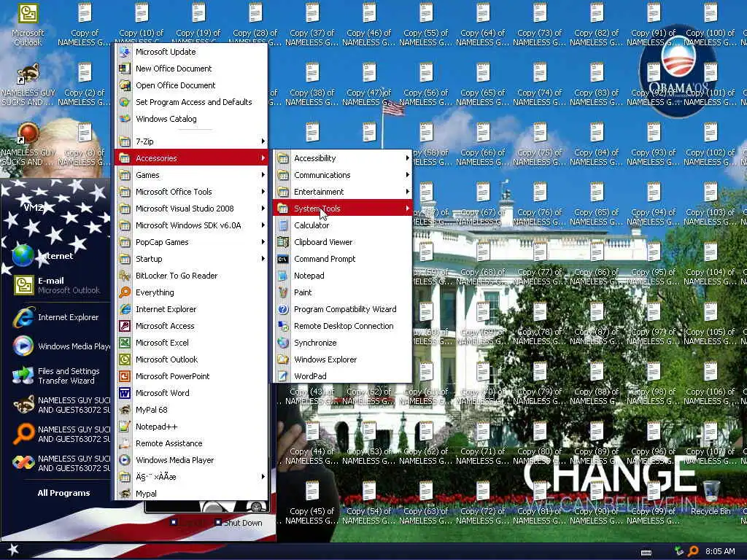Open Windows Catalog entry
This screenshot has height=560, width=747.
coord(191,119)
